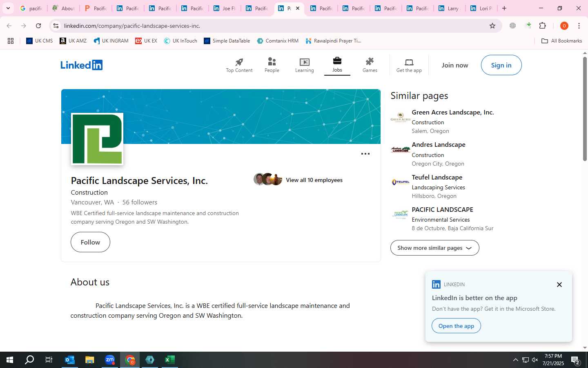Switch to the 'pacific' Google tab

point(31,8)
